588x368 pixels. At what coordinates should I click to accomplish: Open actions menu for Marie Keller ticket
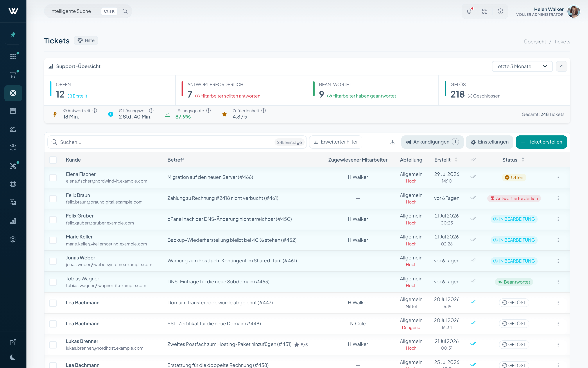558,240
